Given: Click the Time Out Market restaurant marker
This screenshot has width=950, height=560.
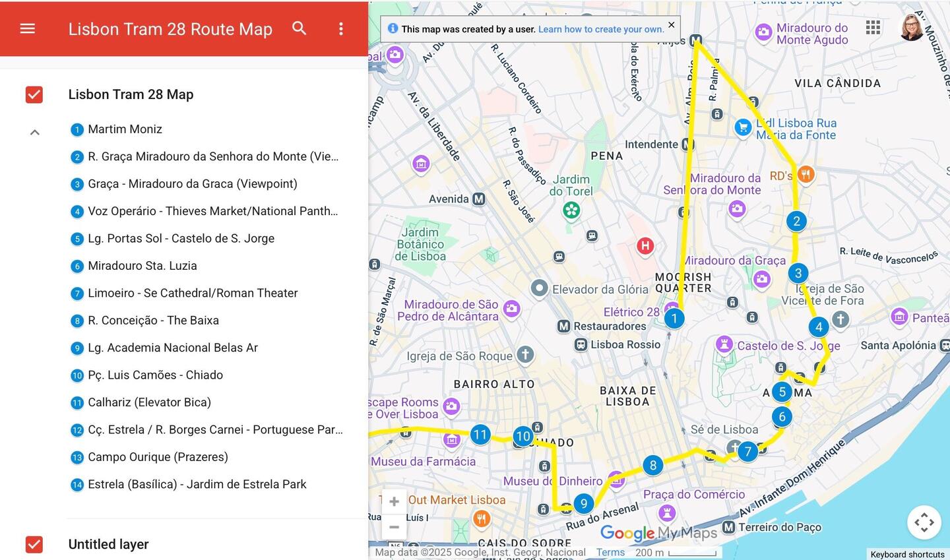Looking at the screenshot, I should (481, 518).
